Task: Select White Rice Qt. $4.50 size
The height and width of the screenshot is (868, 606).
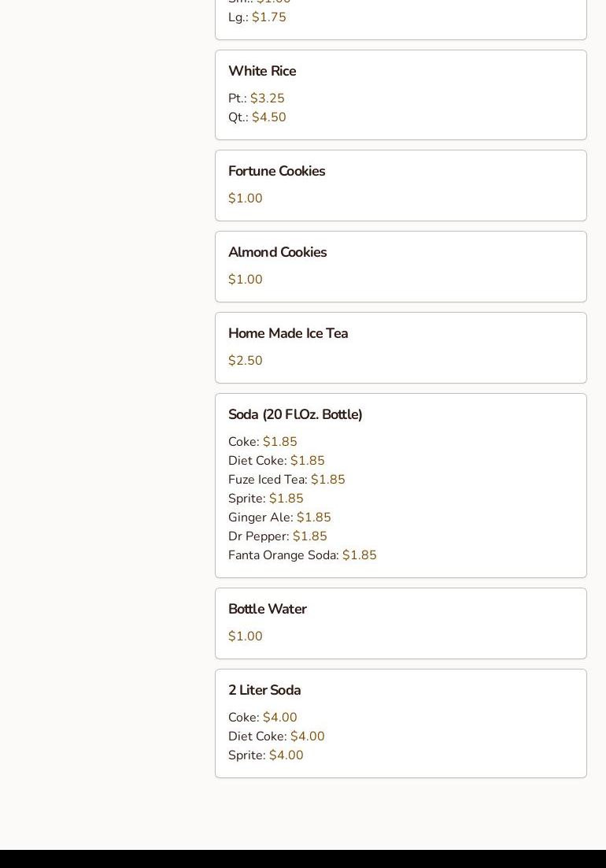Action: [257, 117]
